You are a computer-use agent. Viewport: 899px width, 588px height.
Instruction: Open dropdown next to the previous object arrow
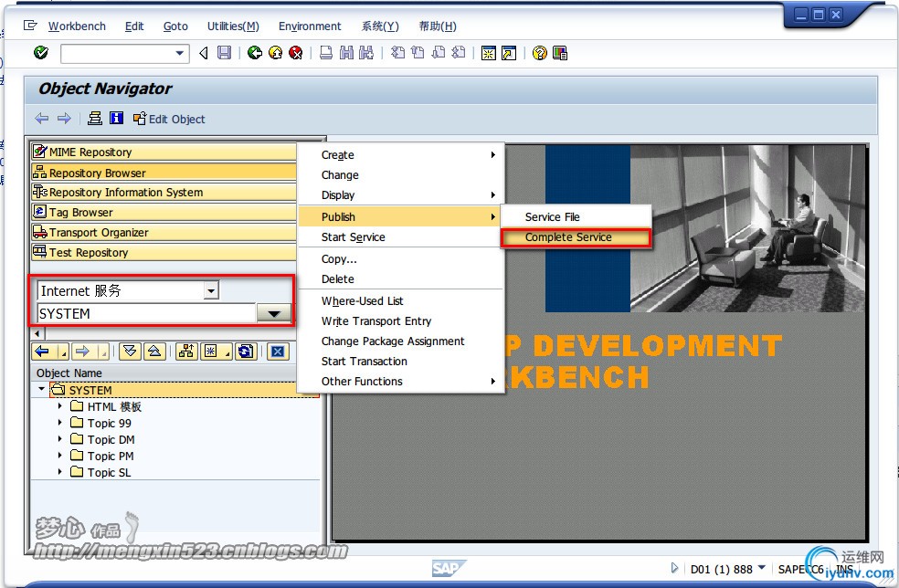(x=63, y=352)
